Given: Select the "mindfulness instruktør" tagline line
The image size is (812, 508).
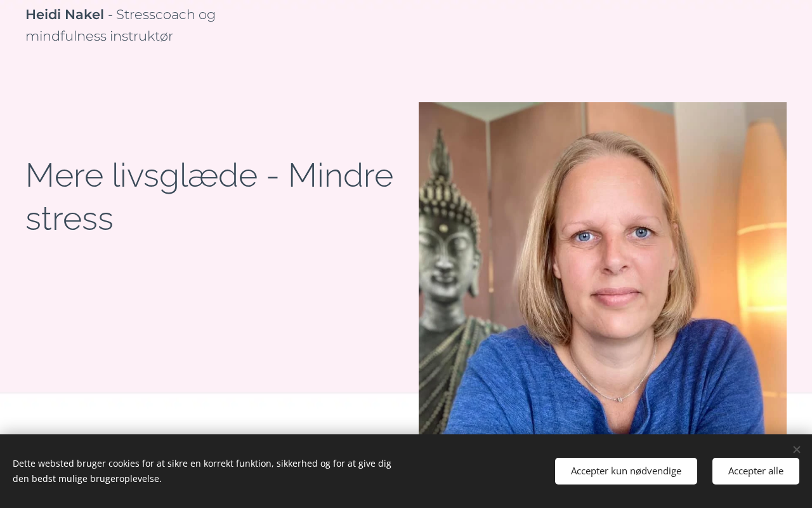Looking at the screenshot, I should tap(99, 36).
